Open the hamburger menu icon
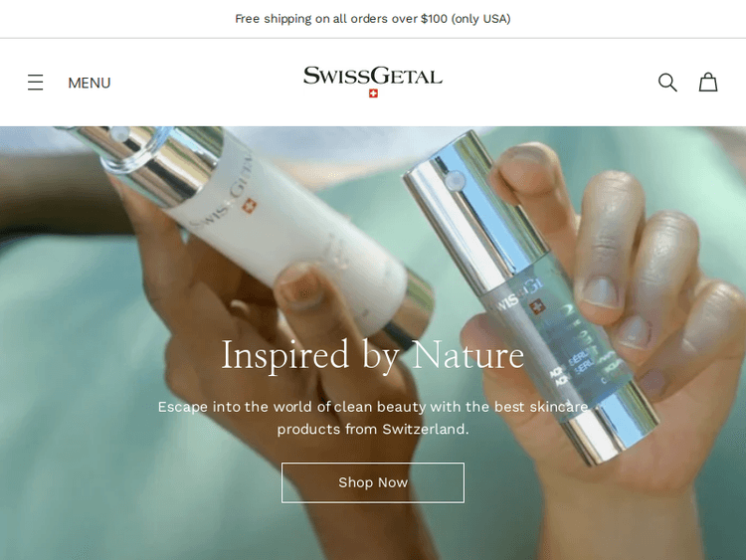Image resolution: width=746 pixels, height=560 pixels. [35, 83]
